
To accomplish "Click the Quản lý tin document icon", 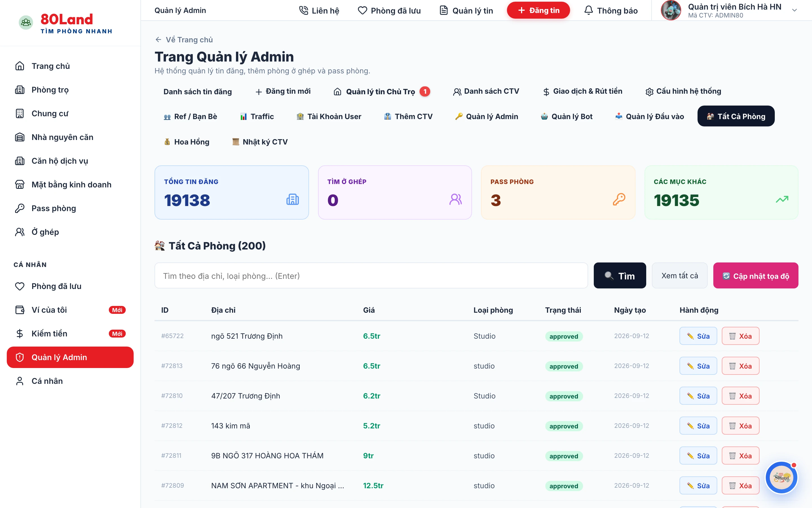I will (444, 10).
